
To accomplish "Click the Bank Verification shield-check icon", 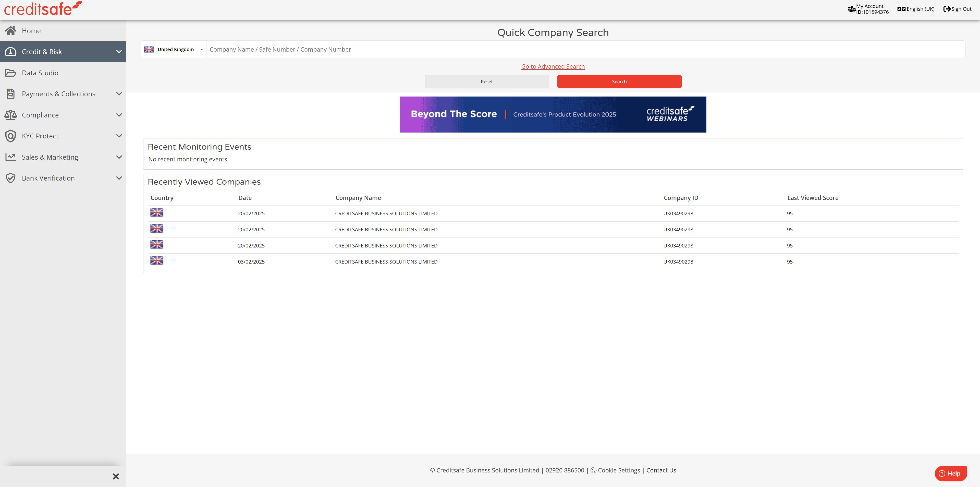I will coord(11,178).
